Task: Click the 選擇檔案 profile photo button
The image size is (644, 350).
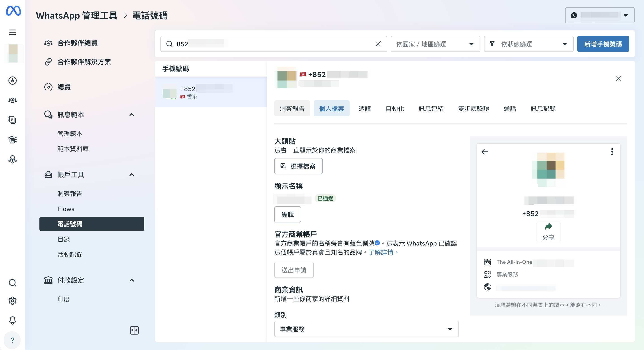Action: click(x=298, y=166)
